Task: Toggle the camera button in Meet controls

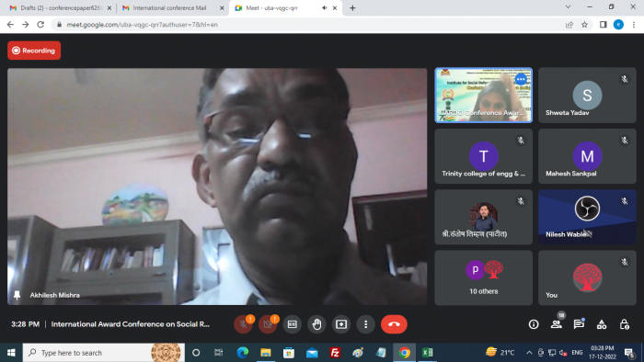Action: tap(268, 324)
